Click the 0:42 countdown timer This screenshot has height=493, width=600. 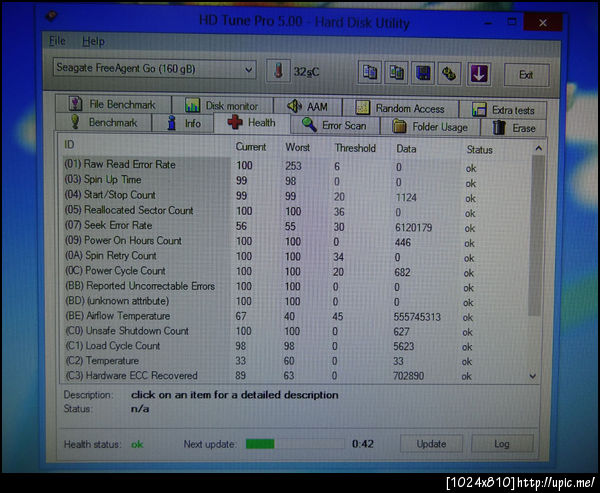pos(363,444)
